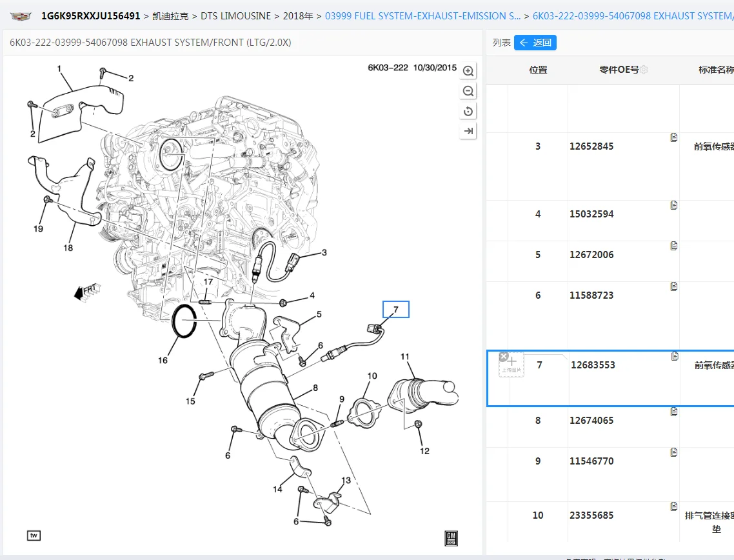Click callout number 17 by the stud

coord(208,282)
